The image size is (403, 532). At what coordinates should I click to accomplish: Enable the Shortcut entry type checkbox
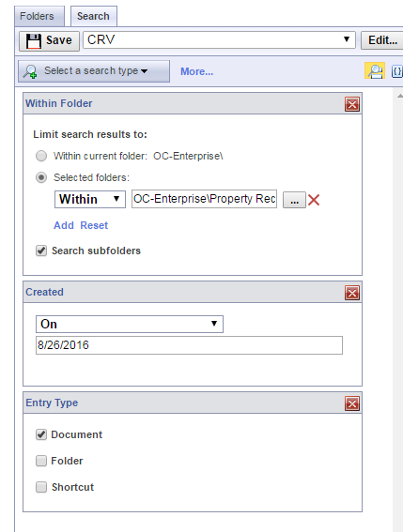point(41,487)
